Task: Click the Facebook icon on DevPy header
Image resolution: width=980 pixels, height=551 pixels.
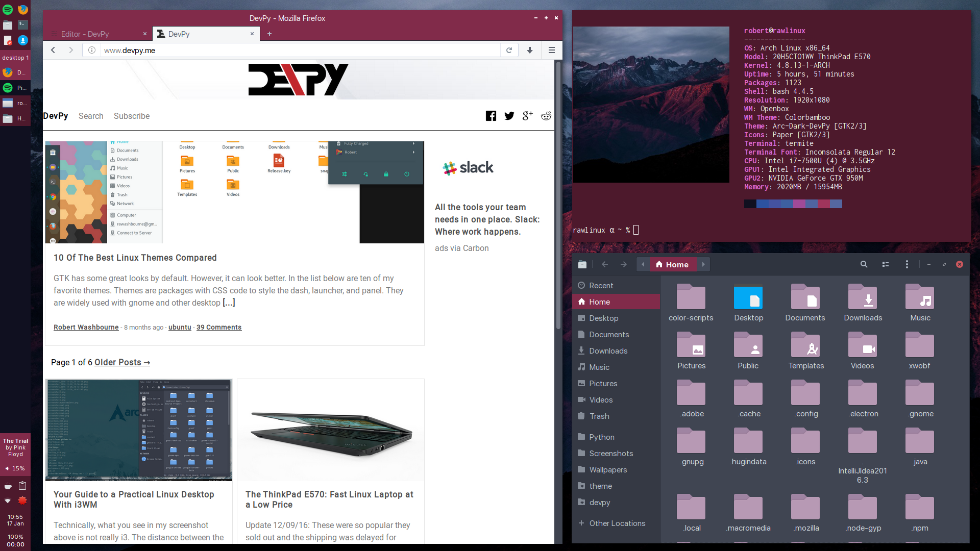Action: tap(491, 116)
